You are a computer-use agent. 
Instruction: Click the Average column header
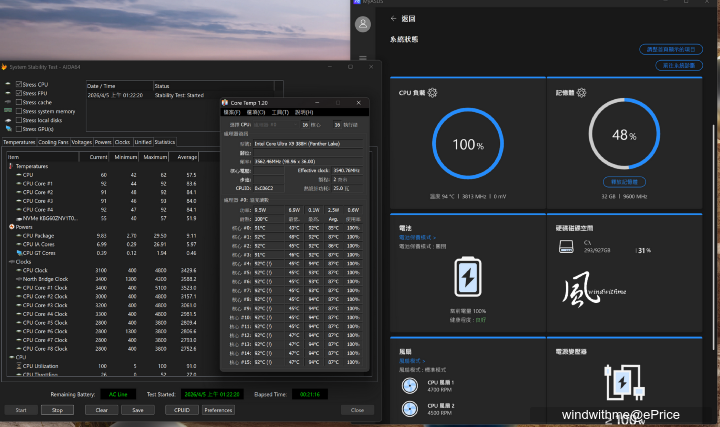(186, 157)
